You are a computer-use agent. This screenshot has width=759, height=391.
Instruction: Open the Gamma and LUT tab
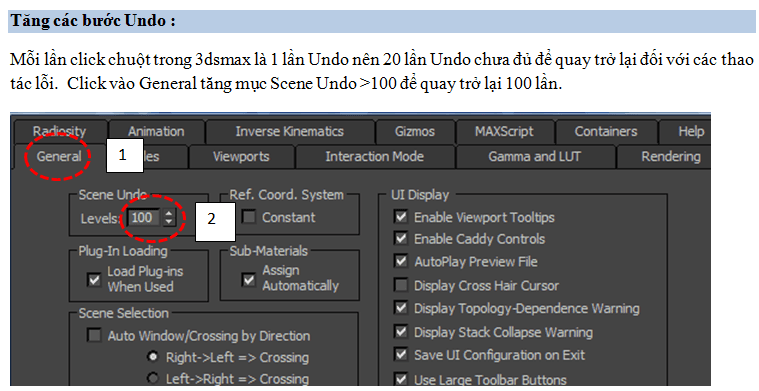pyautogui.click(x=534, y=156)
